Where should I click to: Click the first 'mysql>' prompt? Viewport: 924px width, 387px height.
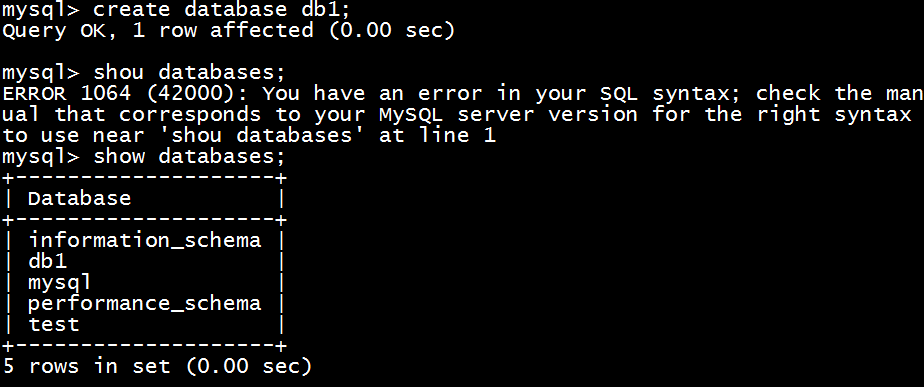tap(41, 11)
